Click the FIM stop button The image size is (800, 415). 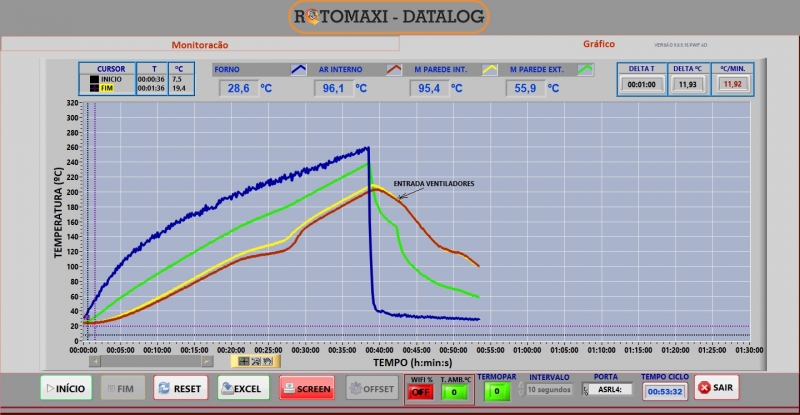pos(121,388)
